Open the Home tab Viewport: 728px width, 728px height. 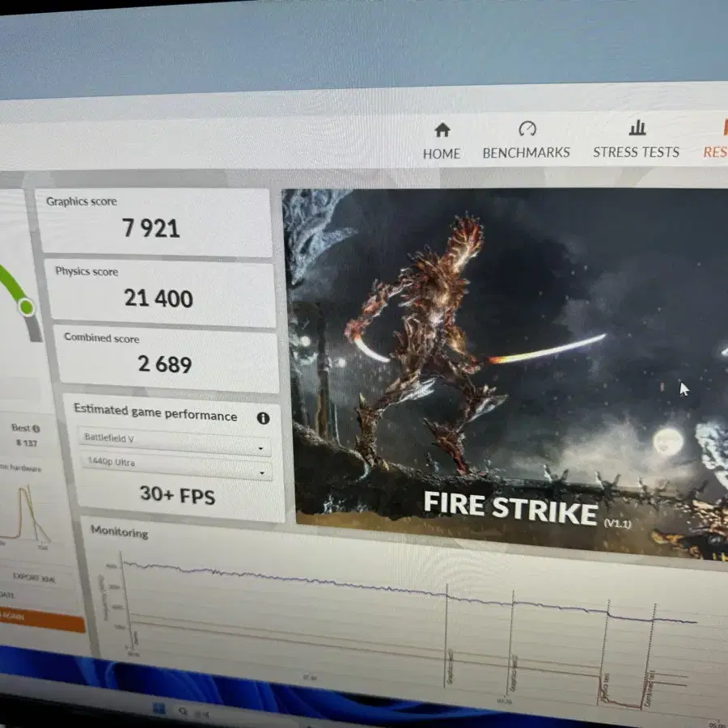pyautogui.click(x=442, y=142)
